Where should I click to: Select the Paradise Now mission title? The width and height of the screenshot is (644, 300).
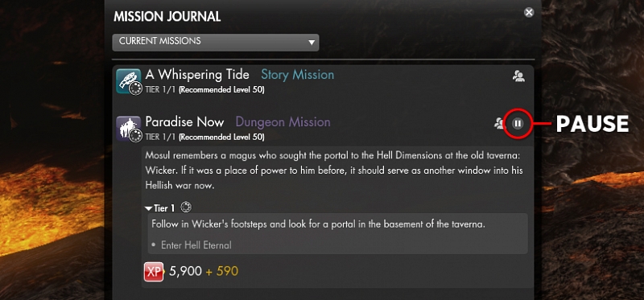(184, 122)
